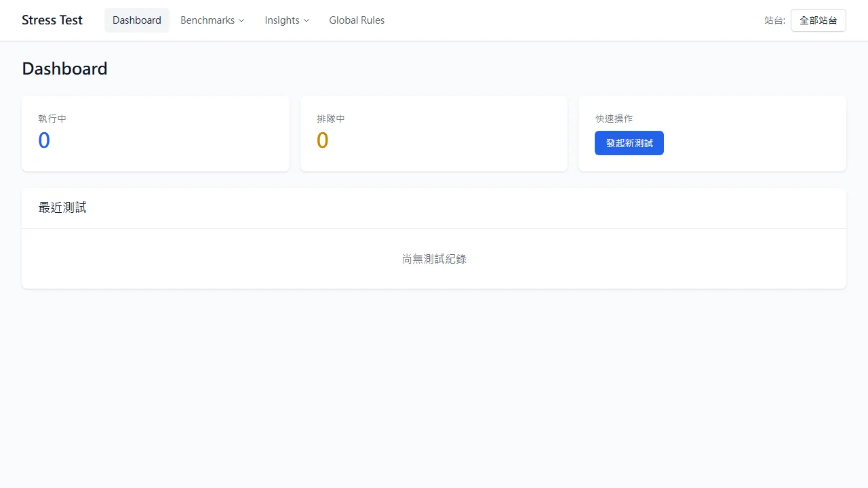This screenshot has width=868, height=488.
Task: Select the 排隊中 label
Action: (331, 119)
